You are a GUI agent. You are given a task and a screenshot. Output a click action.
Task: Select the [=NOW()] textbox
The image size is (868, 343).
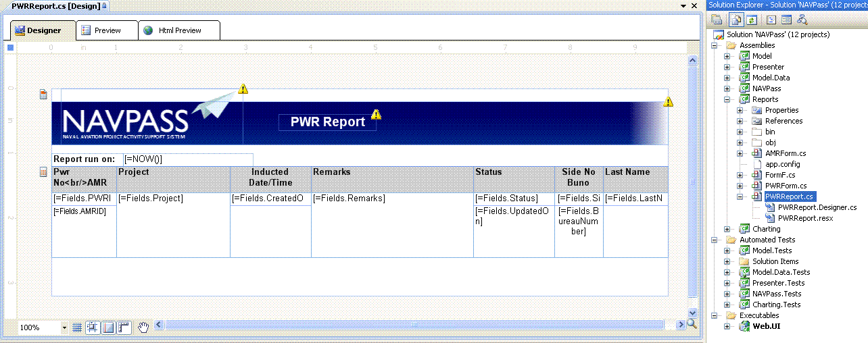[188, 159]
